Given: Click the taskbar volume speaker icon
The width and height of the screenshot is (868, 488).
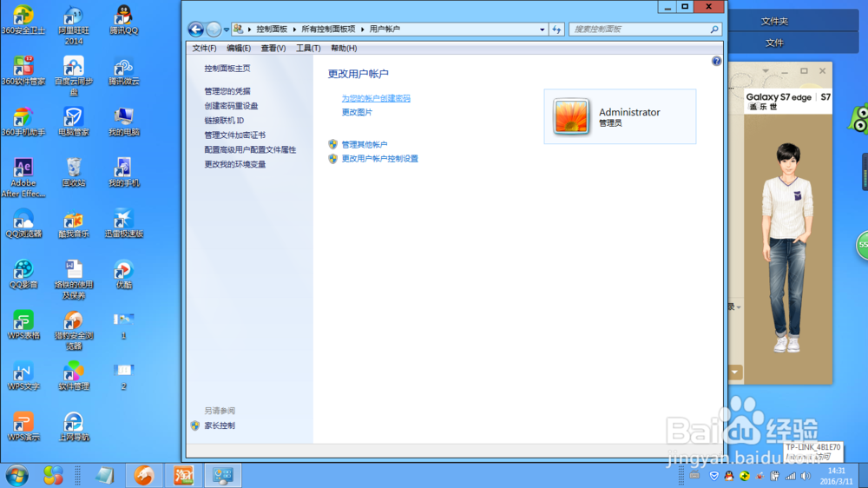Looking at the screenshot, I should pos(806,476).
